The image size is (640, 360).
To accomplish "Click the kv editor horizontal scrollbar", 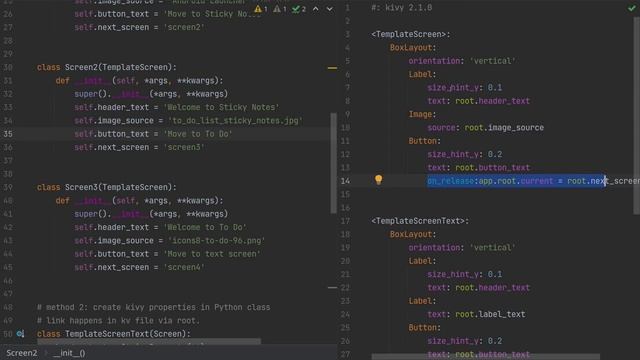I will tap(486, 357).
